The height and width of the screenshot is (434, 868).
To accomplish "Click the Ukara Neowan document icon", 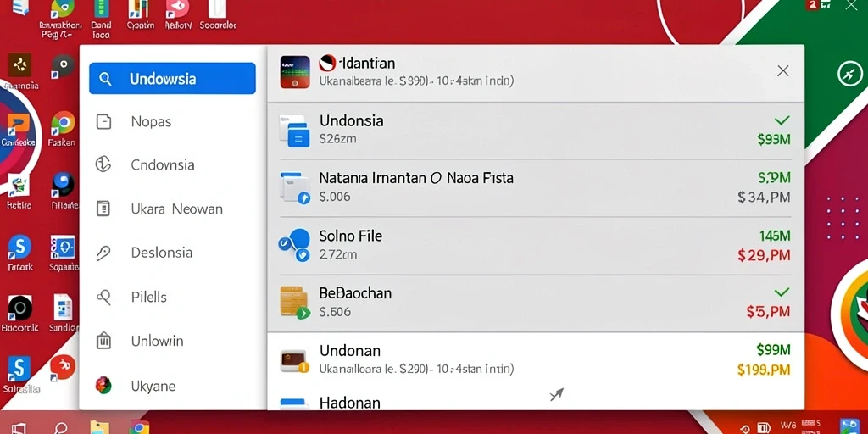I will point(103,209).
